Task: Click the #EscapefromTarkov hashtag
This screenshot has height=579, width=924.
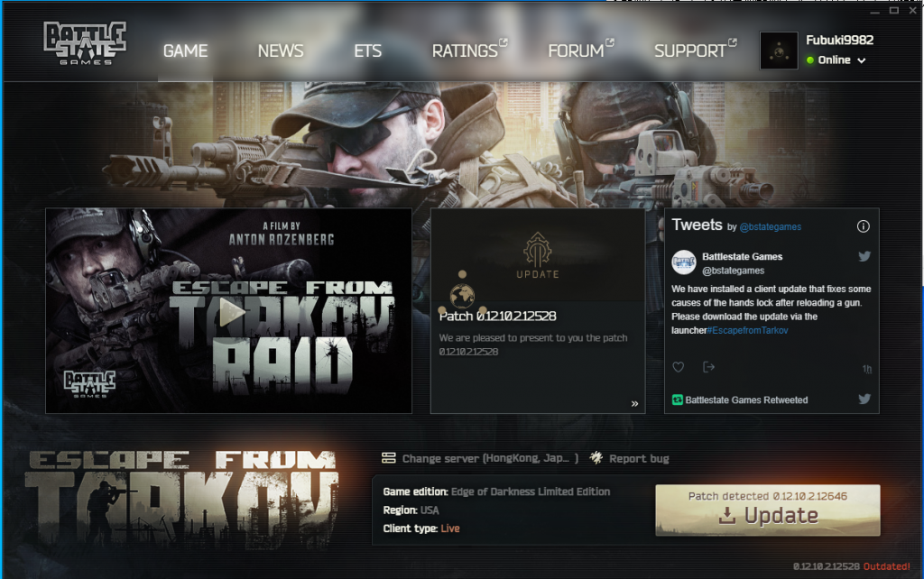Action: (748, 330)
